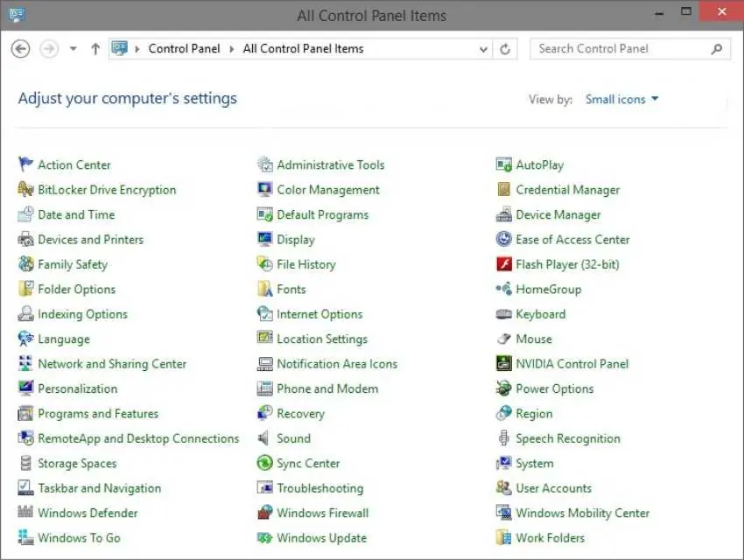Click the Windows Update icon
Image resolution: width=744 pixels, height=560 pixels.
(x=264, y=537)
